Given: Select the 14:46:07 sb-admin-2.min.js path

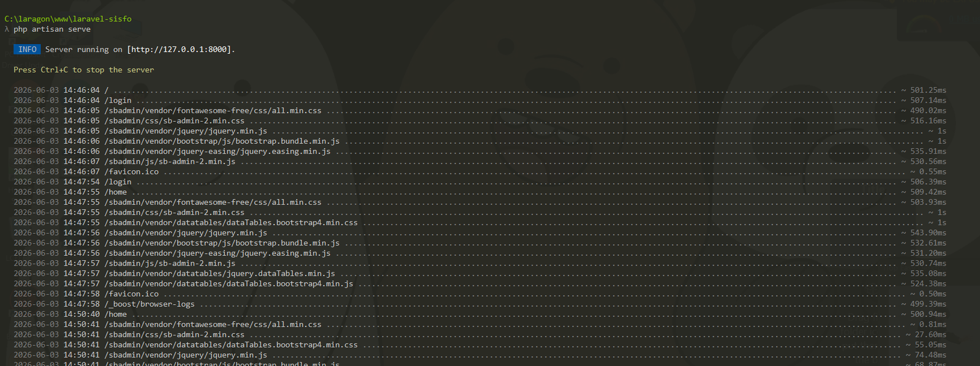Looking at the screenshot, I should 170,162.
